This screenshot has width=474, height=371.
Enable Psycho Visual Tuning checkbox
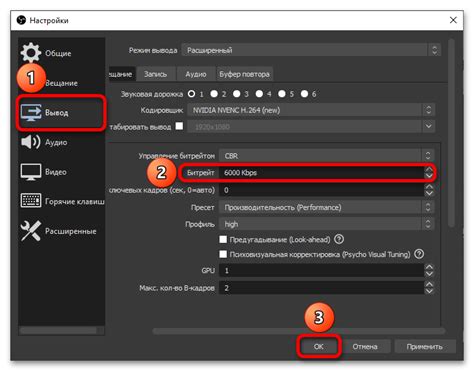(223, 254)
